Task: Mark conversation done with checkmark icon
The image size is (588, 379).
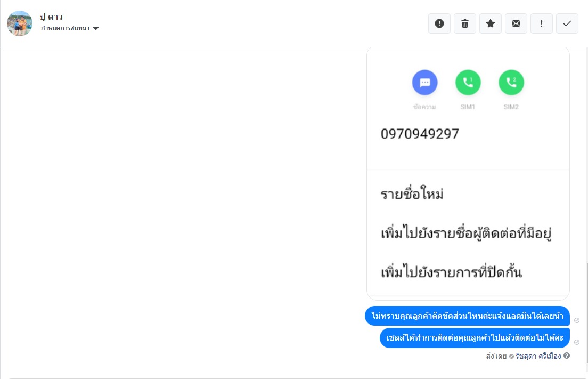Action: tap(567, 23)
